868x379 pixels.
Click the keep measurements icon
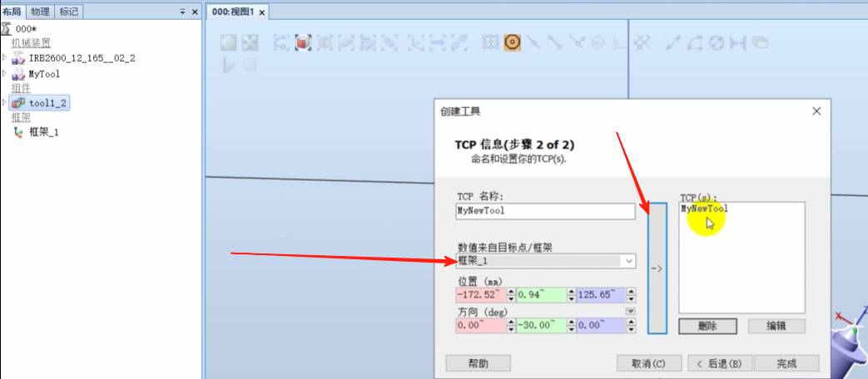pos(760,42)
